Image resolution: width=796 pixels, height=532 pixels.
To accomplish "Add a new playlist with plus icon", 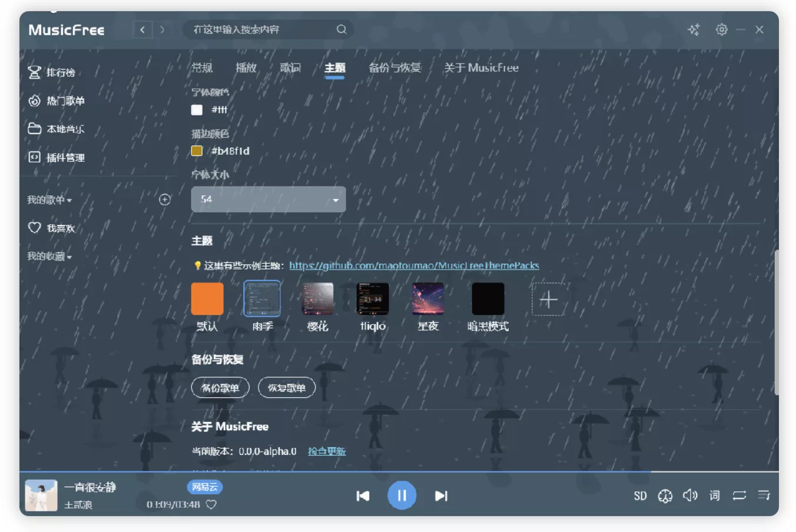I will pos(165,199).
